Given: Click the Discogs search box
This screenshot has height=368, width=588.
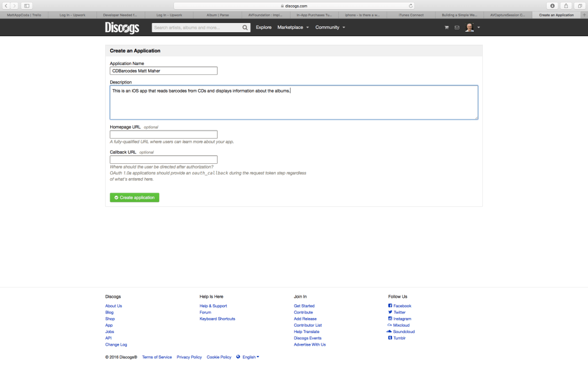Looking at the screenshot, I should pos(196,28).
